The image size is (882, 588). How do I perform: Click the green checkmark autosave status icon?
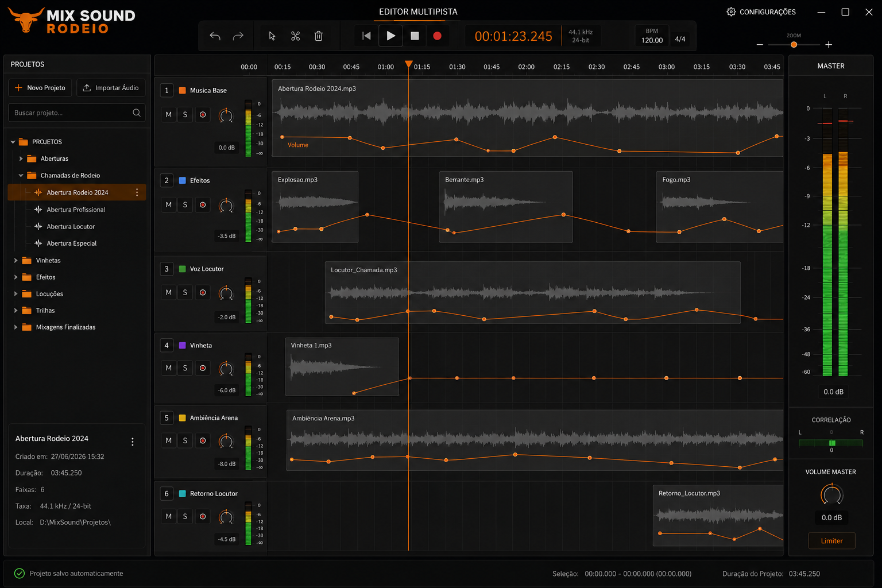point(20,573)
